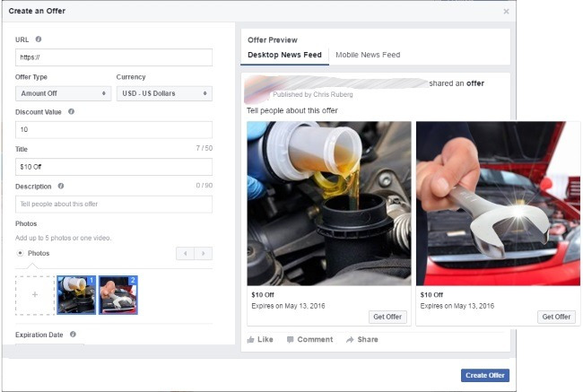Open the Currency USD dropdown
583x392 pixels.
coord(164,93)
